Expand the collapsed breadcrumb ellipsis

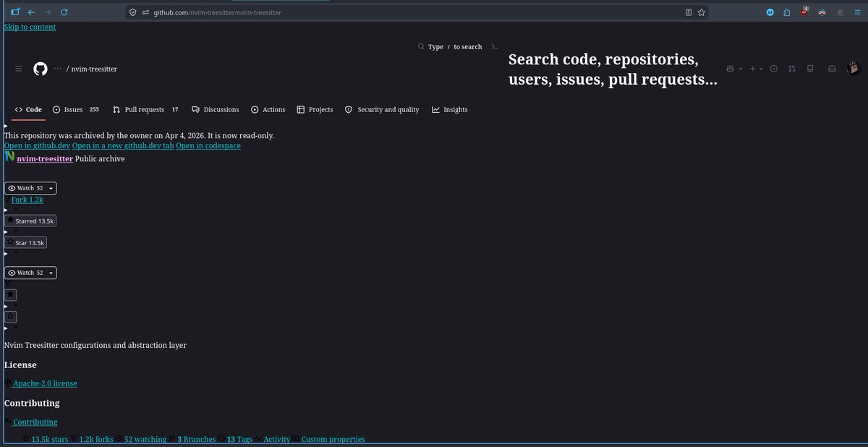click(x=58, y=69)
